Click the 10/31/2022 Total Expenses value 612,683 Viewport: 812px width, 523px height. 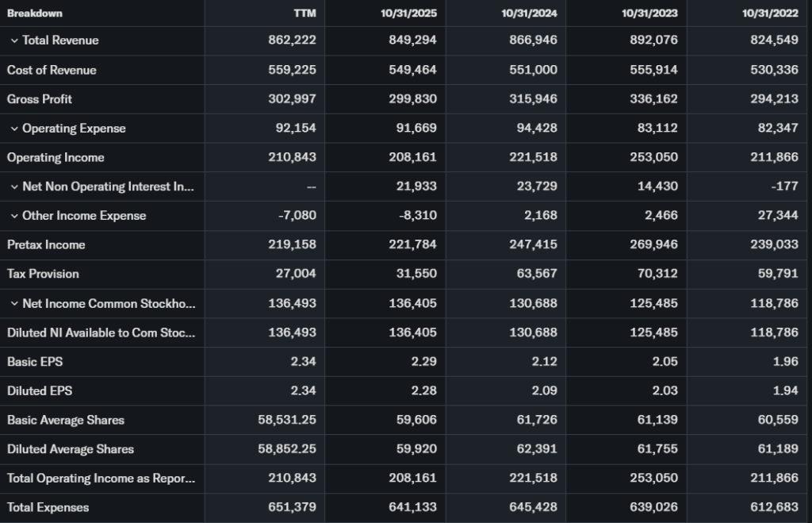tap(774, 507)
